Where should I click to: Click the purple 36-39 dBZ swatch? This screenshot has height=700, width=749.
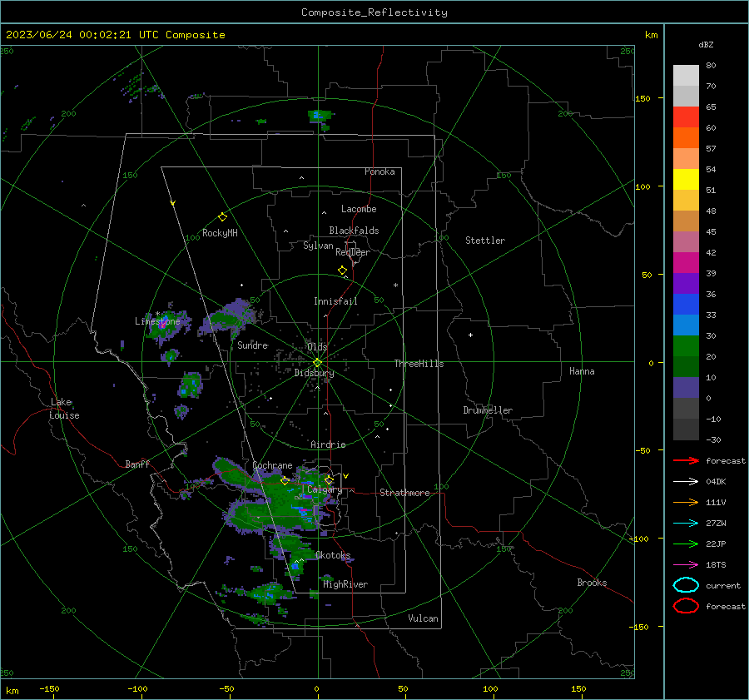[x=686, y=284]
